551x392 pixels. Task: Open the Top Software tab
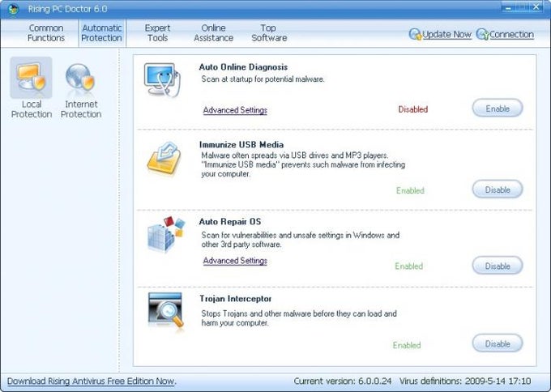[269, 32]
